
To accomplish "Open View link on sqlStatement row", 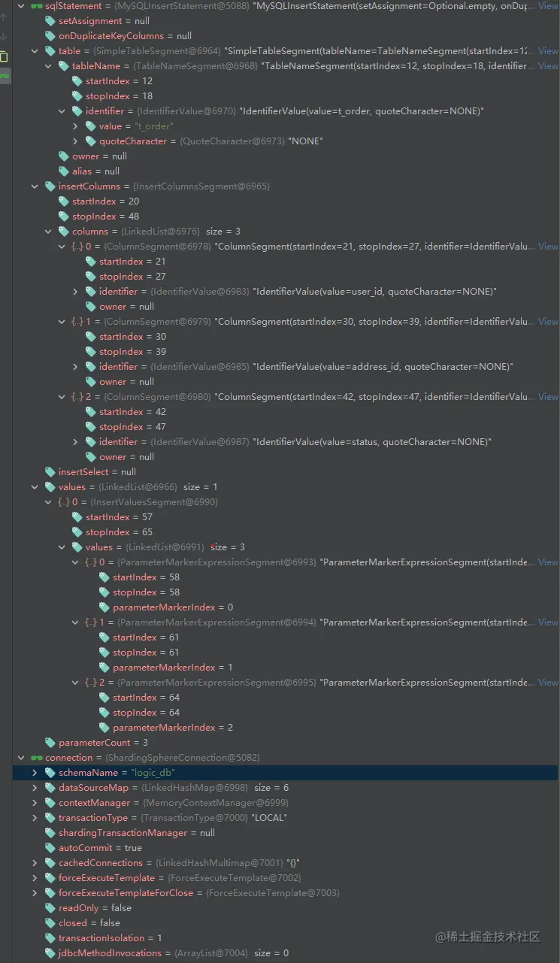I will pos(548,6).
